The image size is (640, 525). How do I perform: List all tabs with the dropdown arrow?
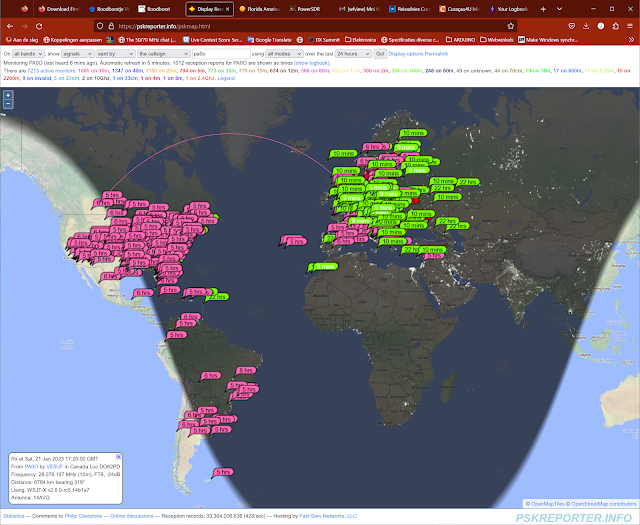[x=560, y=9]
